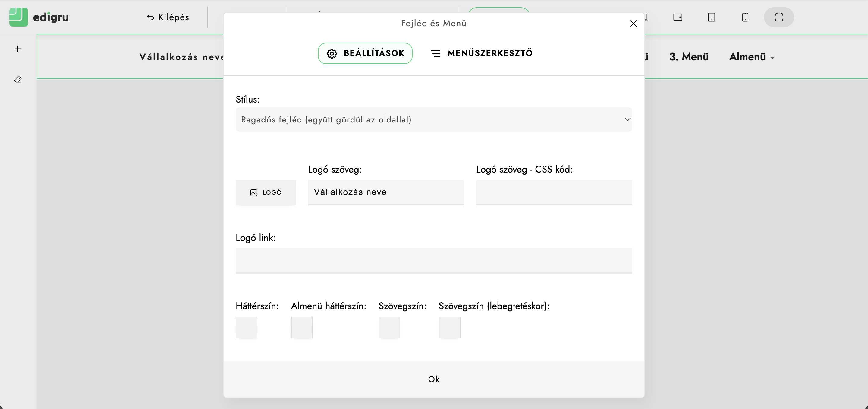Viewport: 868px width, 409px height.
Task: Open the Háttérszín color swatch
Action: [x=246, y=327]
